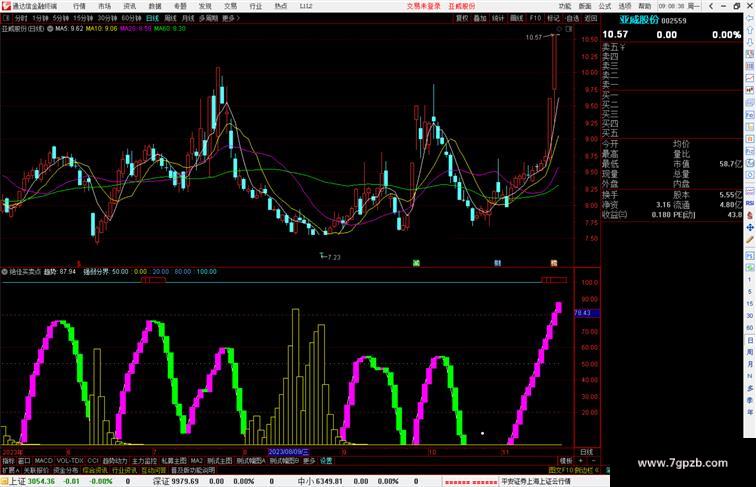
Task: Open 设置 in indicator tab bar
Action: 326,461
